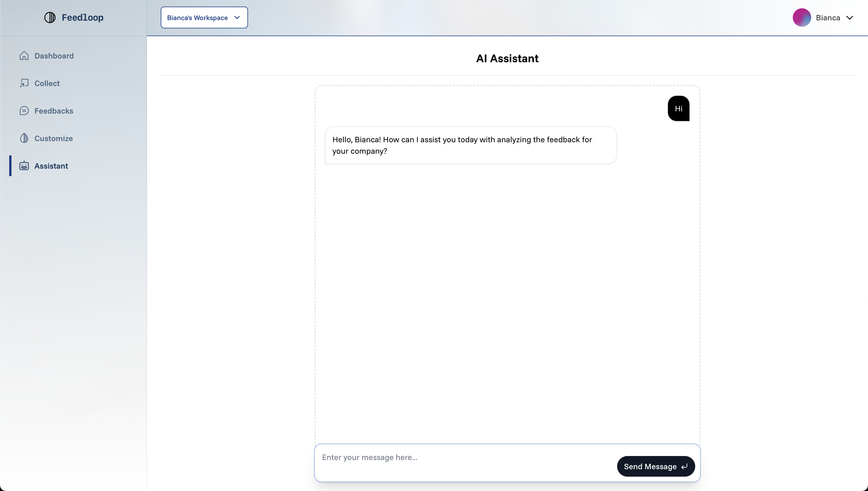
Task: Navigate to the Collect section
Action: point(47,83)
